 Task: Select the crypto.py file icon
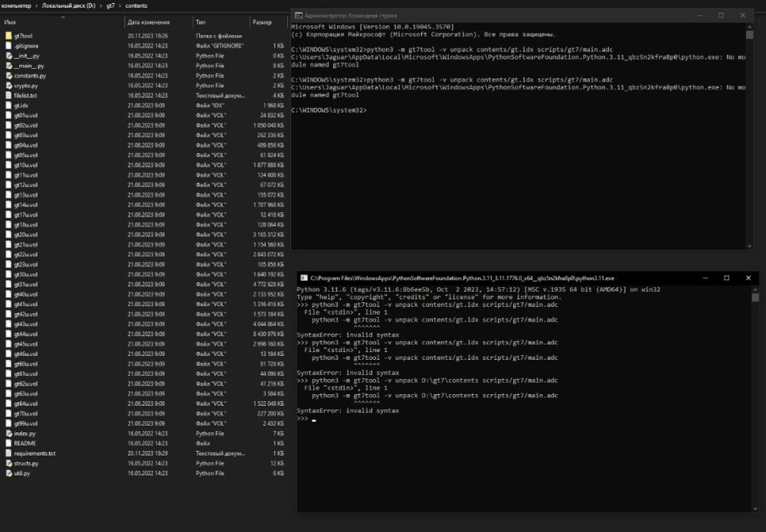click(x=8, y=86)
